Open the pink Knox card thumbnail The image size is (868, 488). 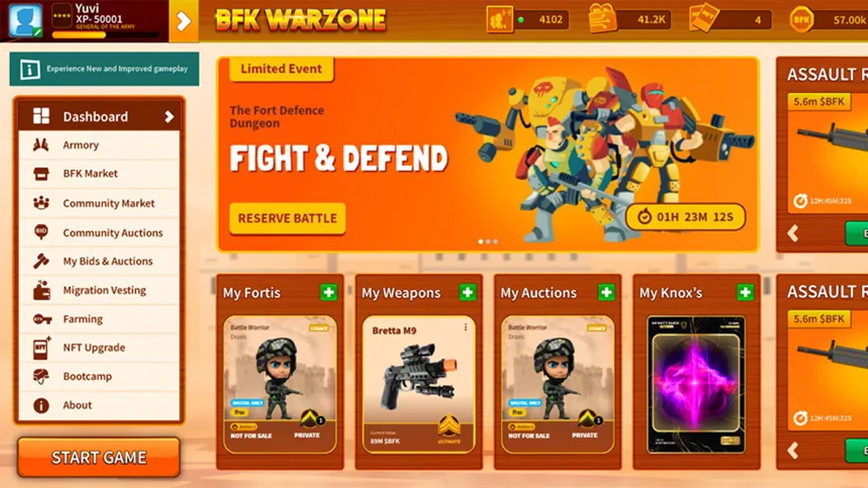pyautogui.click(x=696, y=385)
